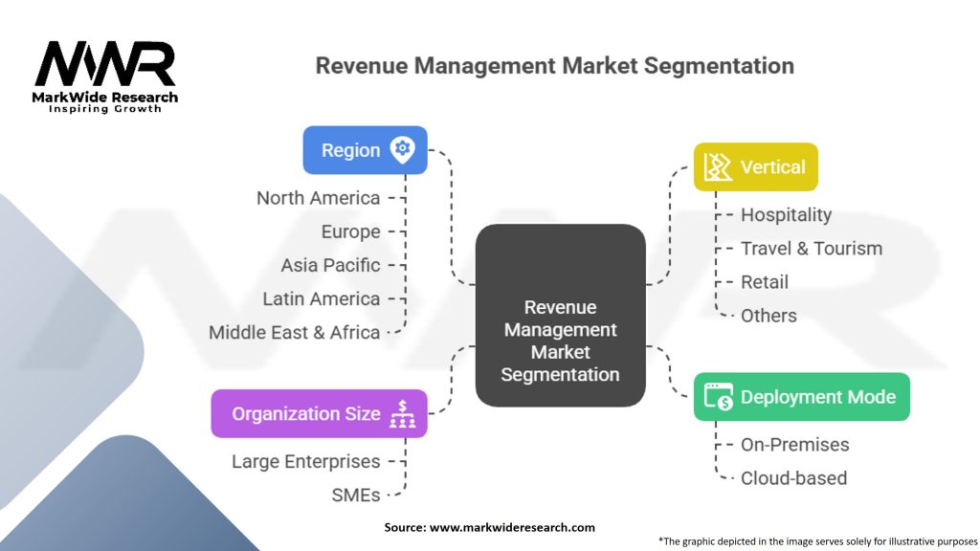
Task: Click the chart title Revenue Management Market Segmentation
Action: (x=554, y=66)
